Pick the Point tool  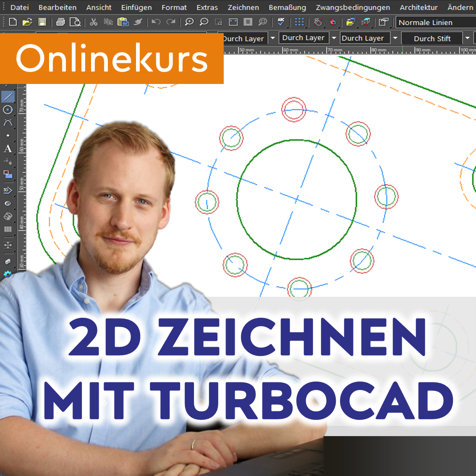coord(8,136)
